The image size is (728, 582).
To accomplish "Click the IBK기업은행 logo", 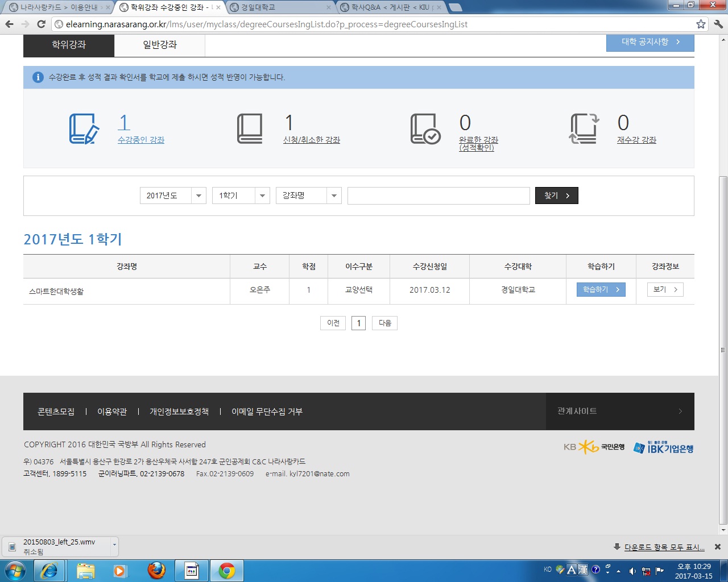I will pos(663,447).
